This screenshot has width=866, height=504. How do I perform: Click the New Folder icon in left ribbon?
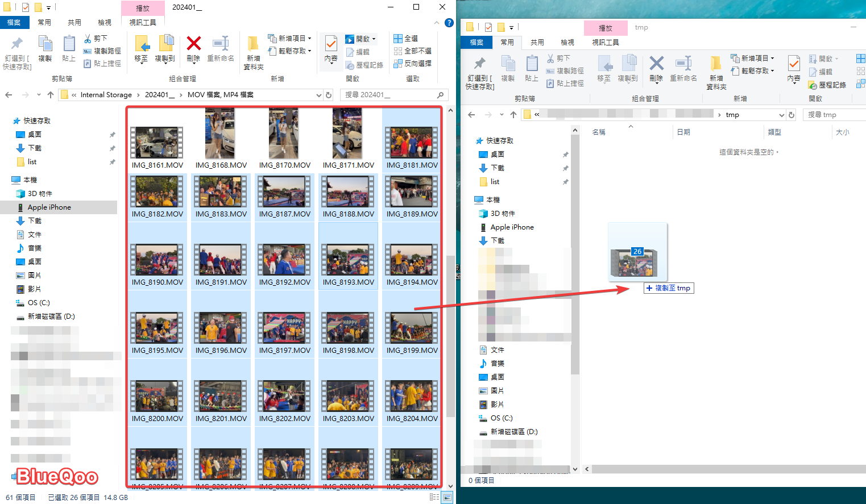coord(253,50)
